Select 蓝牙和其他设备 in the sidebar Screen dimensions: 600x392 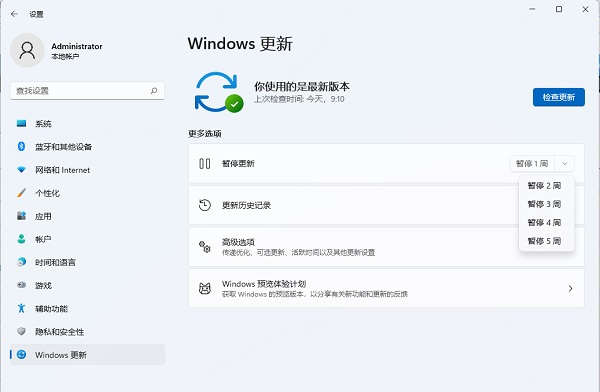coord(87,147)
